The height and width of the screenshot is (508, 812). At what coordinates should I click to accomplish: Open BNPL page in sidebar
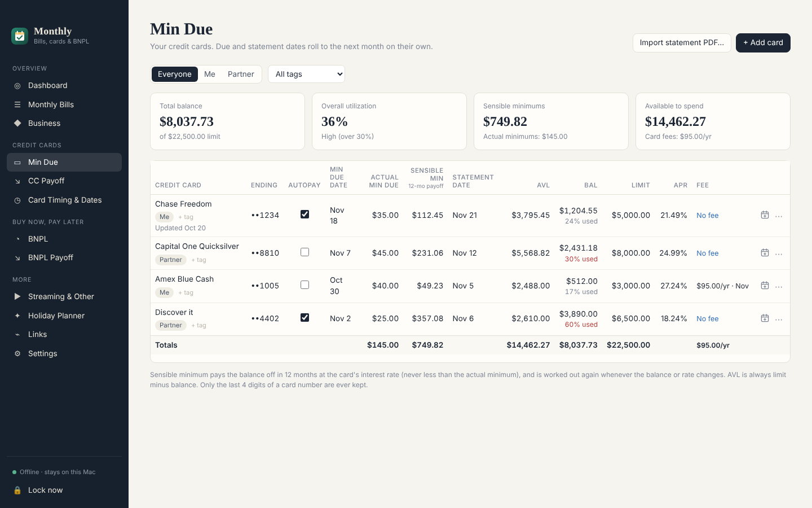[64, 239]
